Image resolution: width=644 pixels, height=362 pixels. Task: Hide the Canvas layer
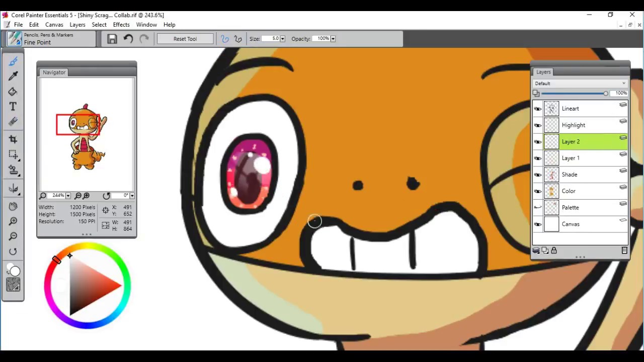(538, 224)
